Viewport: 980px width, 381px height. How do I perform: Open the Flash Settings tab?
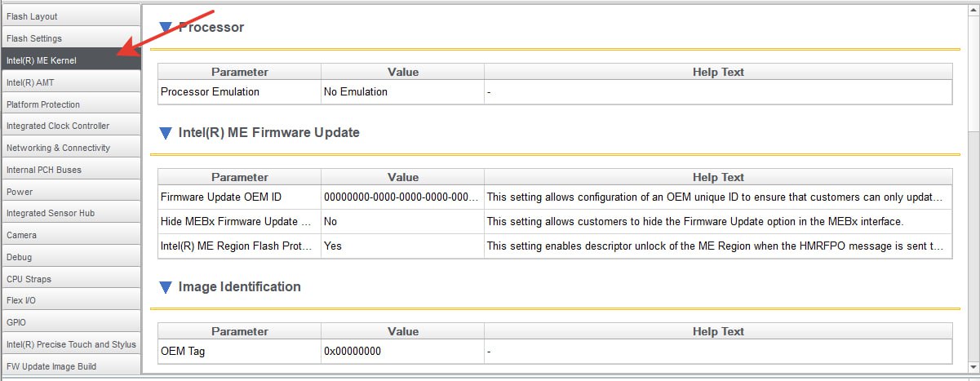[70, 38]
